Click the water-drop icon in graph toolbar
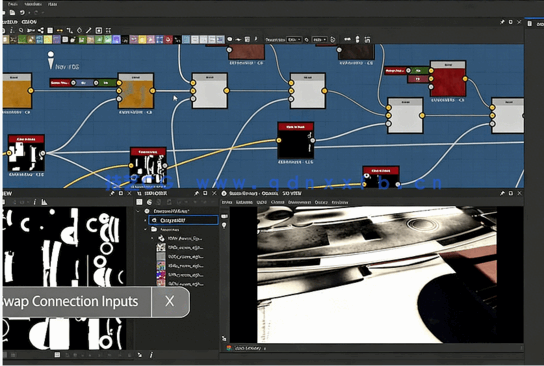Image resolution: width=544 pixels, height=366 pixels. (x=79, y=31)
